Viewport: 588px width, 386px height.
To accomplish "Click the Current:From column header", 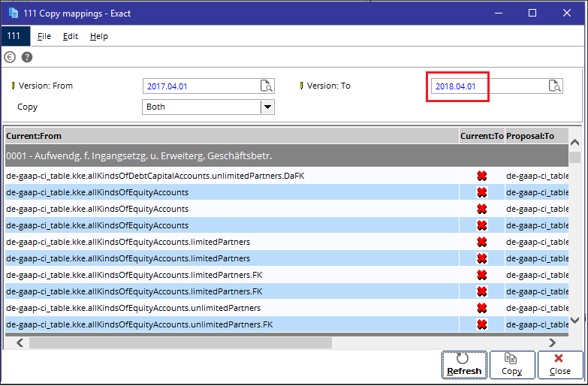I will 232,136.
